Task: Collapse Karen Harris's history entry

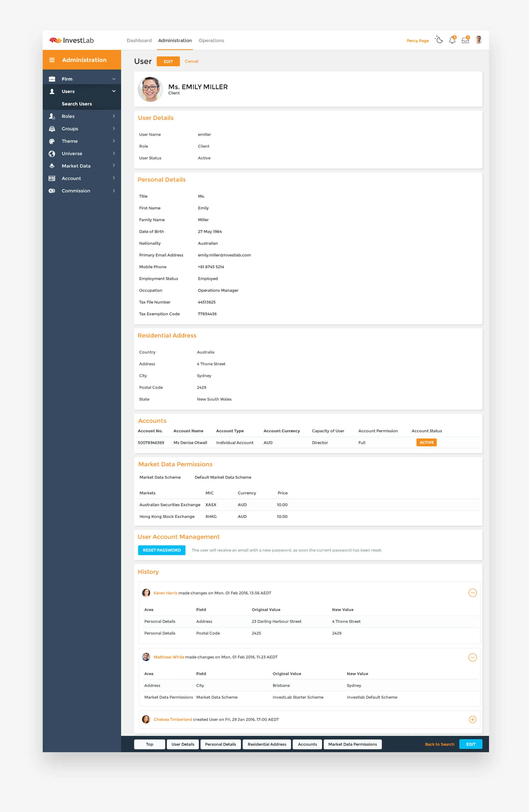Action: tap(473, 593)
